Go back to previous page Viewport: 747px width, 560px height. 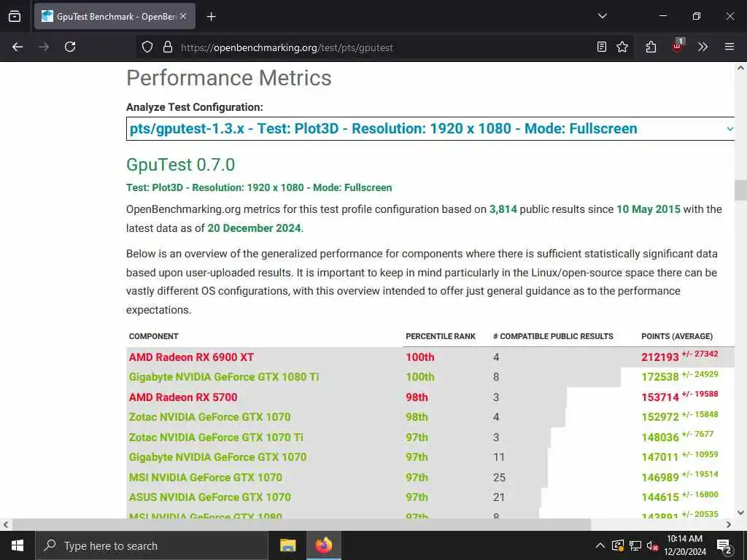(18, 47)
